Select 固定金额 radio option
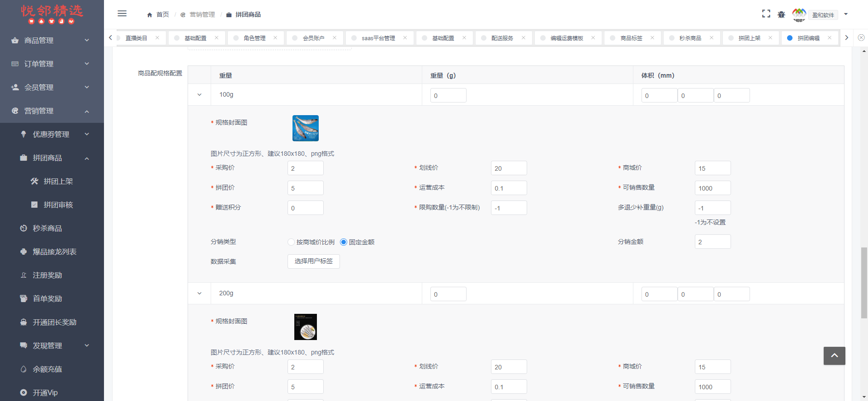This screenshot has width=868, height=401. [344, 242]
